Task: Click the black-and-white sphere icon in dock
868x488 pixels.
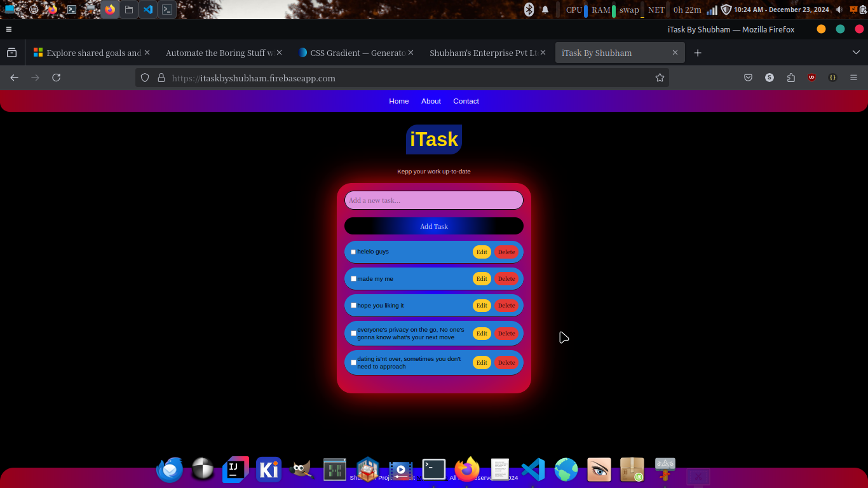Action: (203, 470)
